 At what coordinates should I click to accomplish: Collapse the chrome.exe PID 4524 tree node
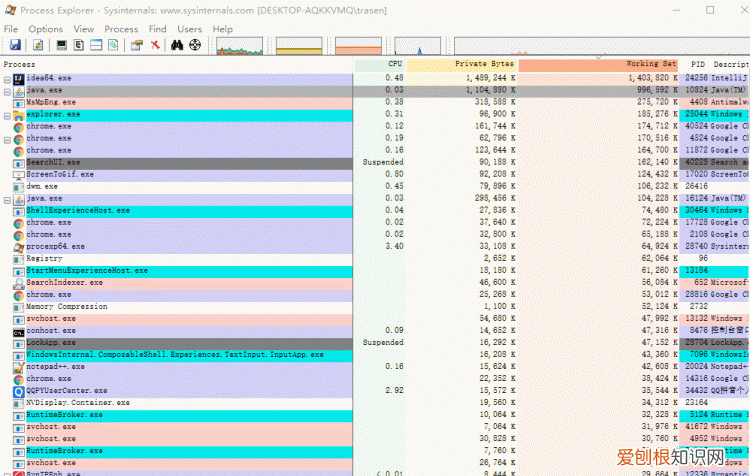(7, 140)
